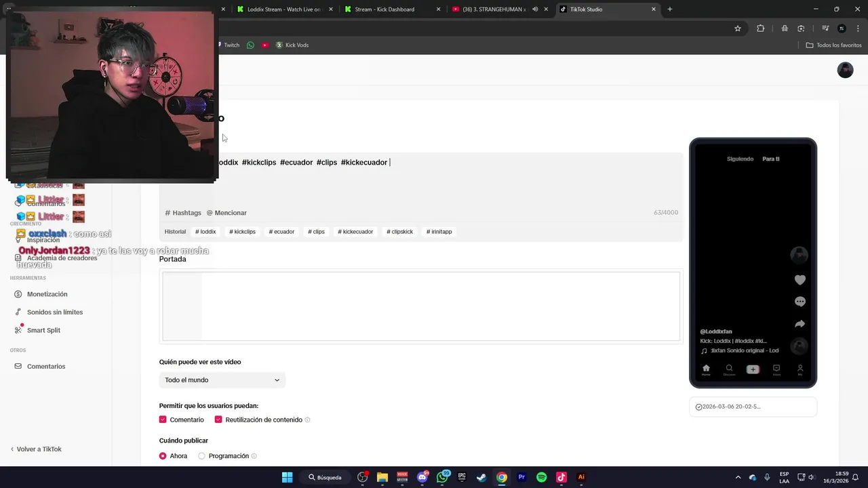Open Steam from the taskbar
The height and width of the screenshot is (488, 868).
tap(481, 477)
